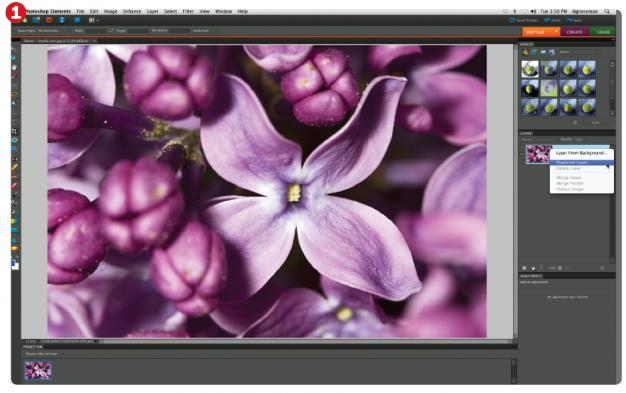
Task: Select the blue Rectangle shape tool
Action: (x=14, y=230)
